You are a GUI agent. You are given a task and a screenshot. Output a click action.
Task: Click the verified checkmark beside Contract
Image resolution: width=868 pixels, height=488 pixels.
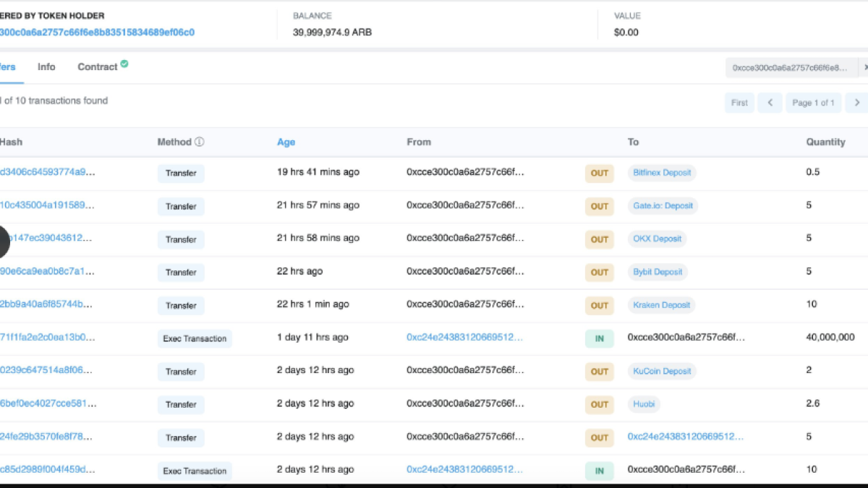124,64
